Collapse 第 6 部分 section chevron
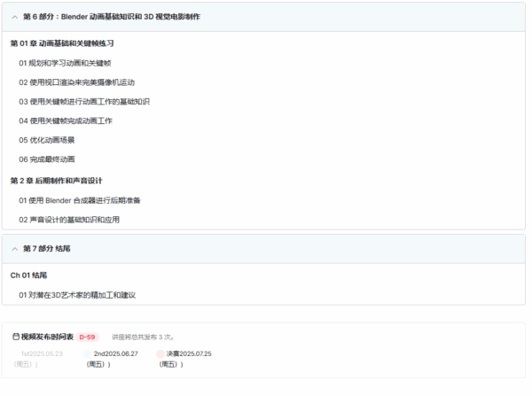Viewport: 532px width, 396px height. (15, 17)
